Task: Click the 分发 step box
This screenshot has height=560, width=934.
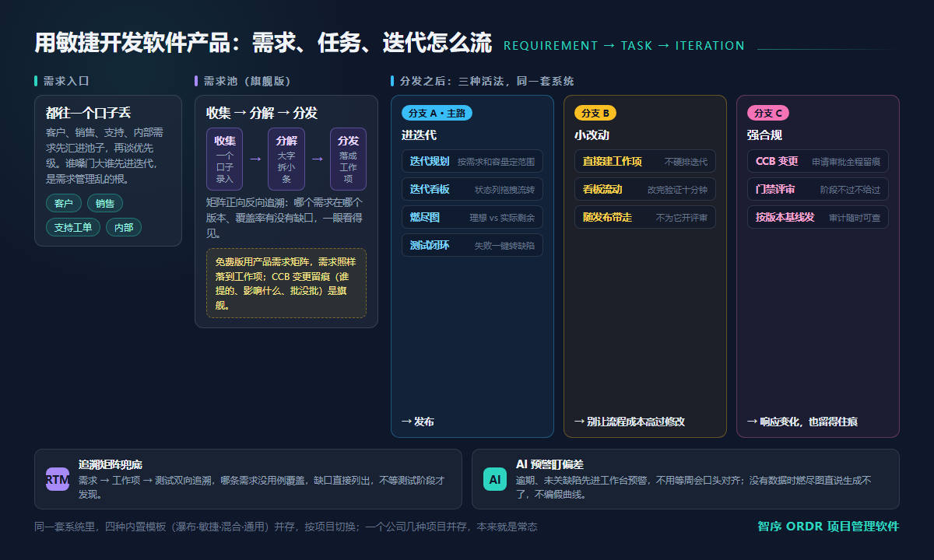Action: pos(348,159)
